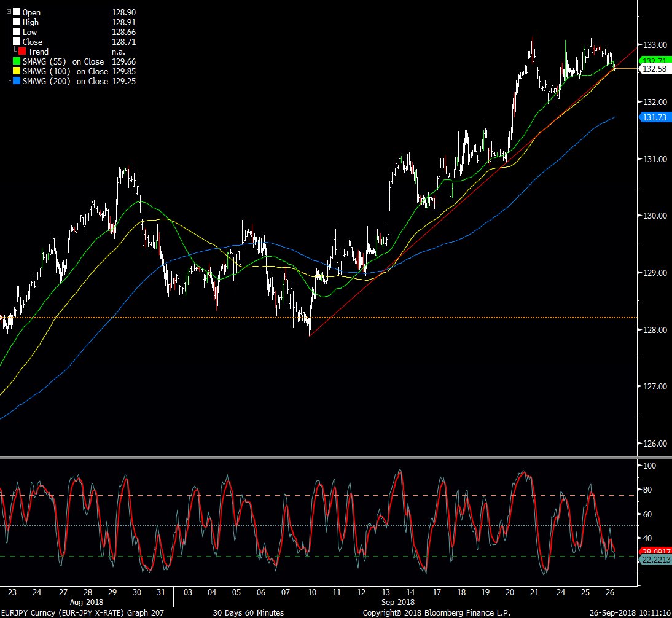
Task: Click the divider above the oscillator panel
Action: pos(319,457)
